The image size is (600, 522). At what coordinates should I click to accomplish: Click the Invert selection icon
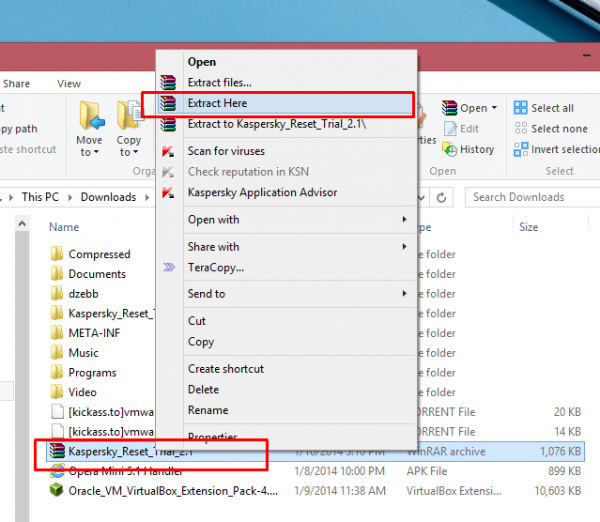520,149
